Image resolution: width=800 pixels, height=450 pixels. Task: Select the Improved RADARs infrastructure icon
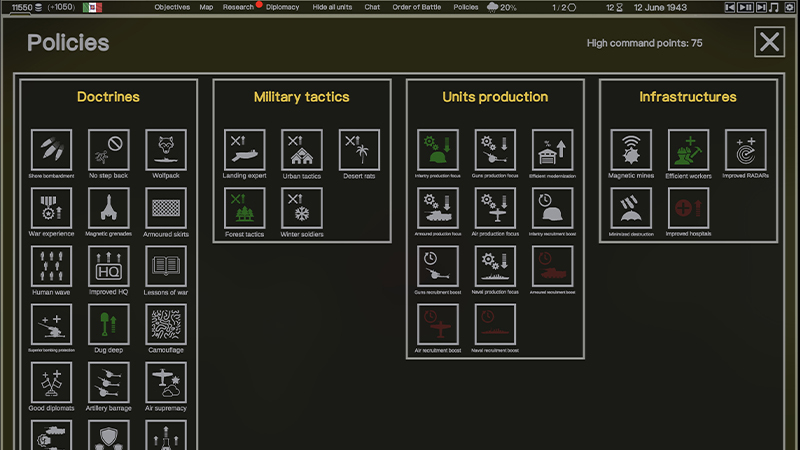[745, 149]
